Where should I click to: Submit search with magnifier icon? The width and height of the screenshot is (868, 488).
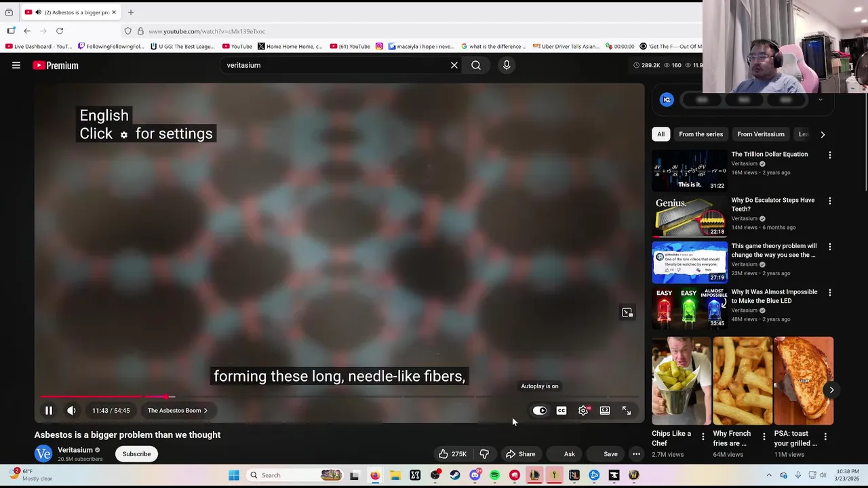(x=476, y=65)
